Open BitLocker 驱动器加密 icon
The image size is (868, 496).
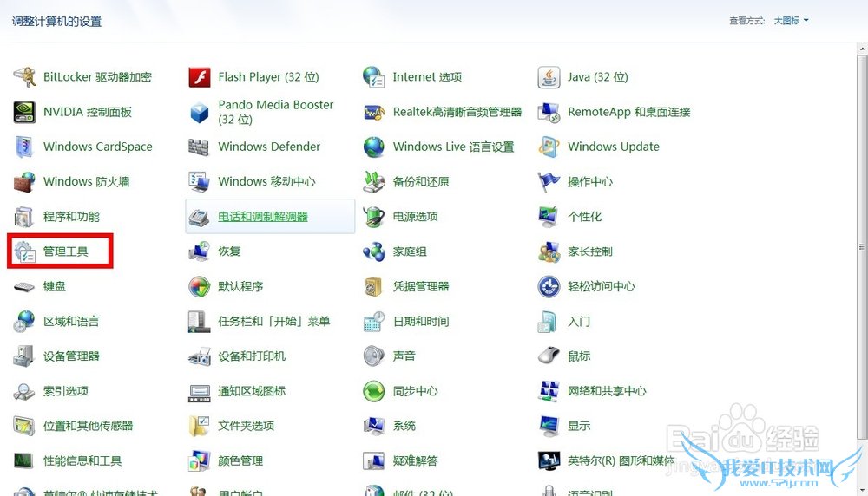24,77
